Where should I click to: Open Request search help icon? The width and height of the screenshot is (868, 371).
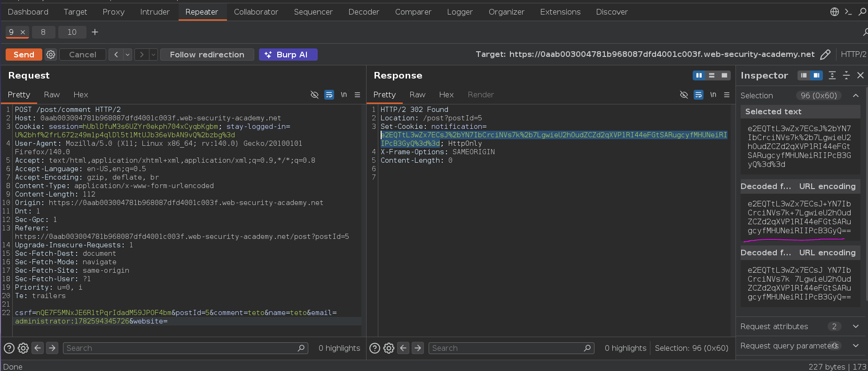coord(9,348)
